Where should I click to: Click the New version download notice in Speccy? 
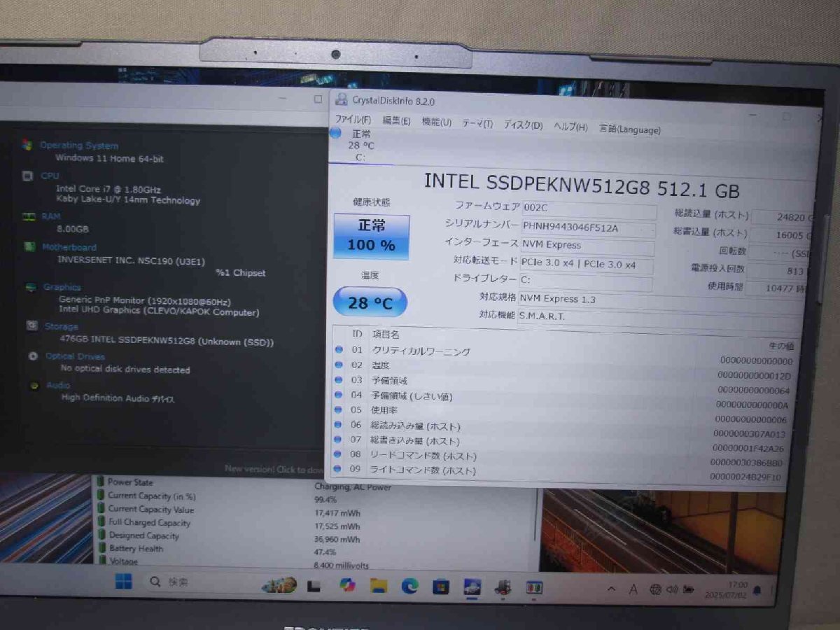click(274, 469)
